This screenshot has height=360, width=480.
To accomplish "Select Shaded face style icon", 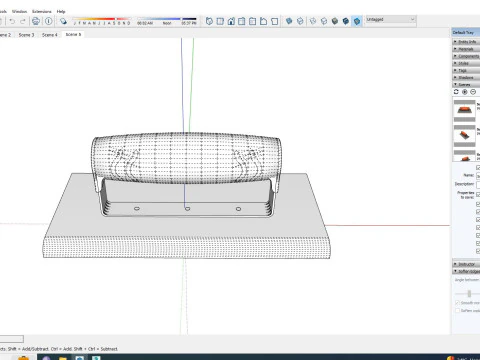I will coord(335,21).
